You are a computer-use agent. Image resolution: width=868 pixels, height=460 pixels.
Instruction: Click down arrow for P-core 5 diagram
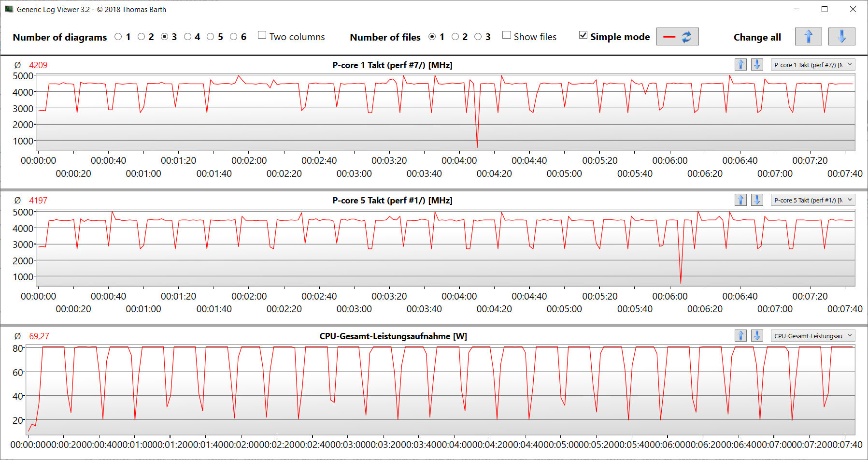point(757,200)
